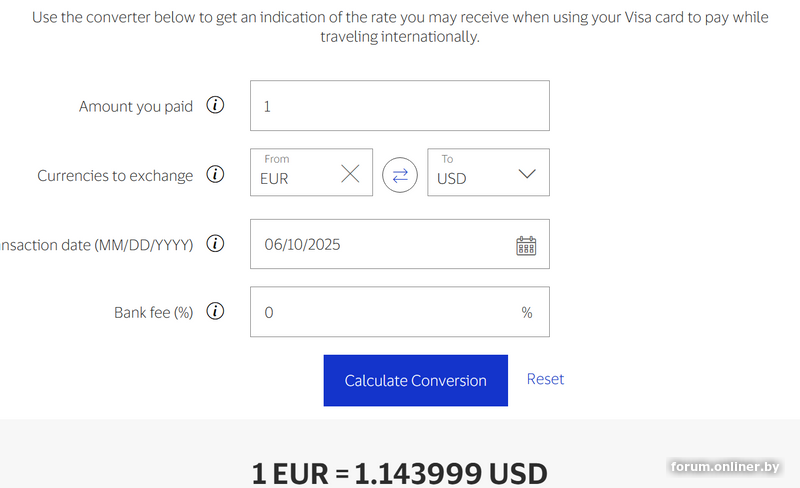Click the info icon beside Transaction date
The image size is (800, 488).
pyautogui.click(x=215, y=243)
